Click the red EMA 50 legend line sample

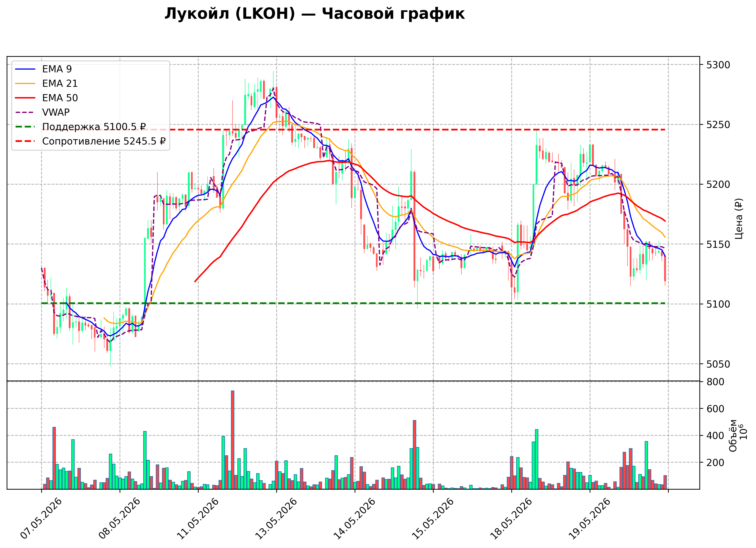[25, 98]
